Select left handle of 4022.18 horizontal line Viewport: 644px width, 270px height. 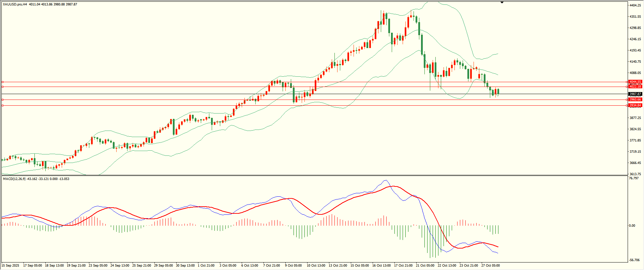3,87
